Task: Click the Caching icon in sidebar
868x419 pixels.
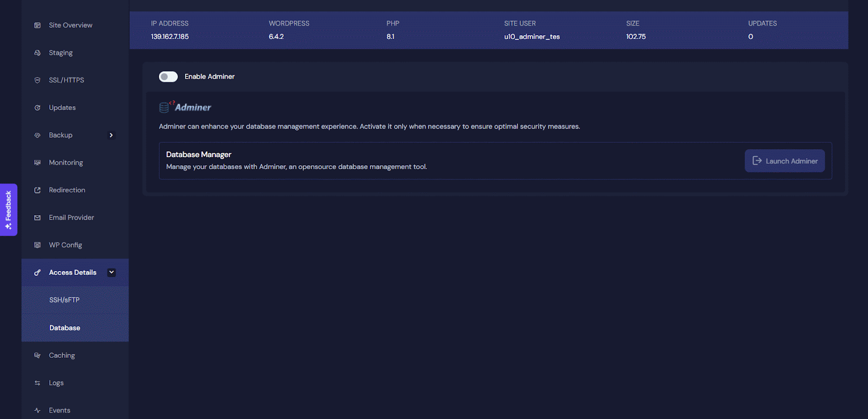Action: tap(37, 356)
